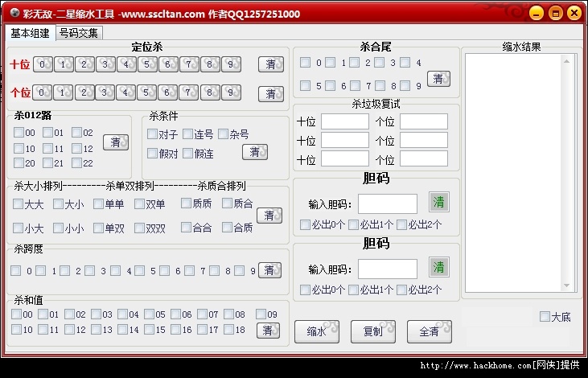Click the 缩水 button
The height and width of the screenshot is (378, 588).
[316, 331]
